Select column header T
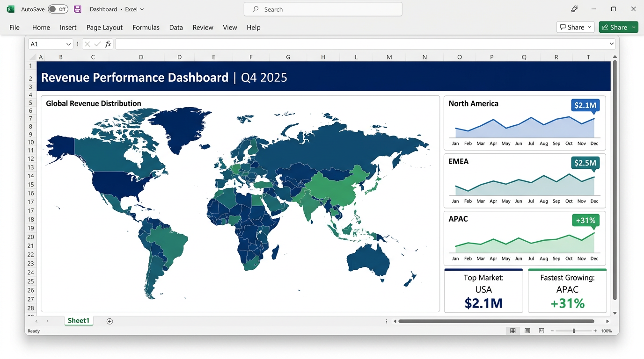The height and width of the screenshot is (359, 644). coord(588,57)
